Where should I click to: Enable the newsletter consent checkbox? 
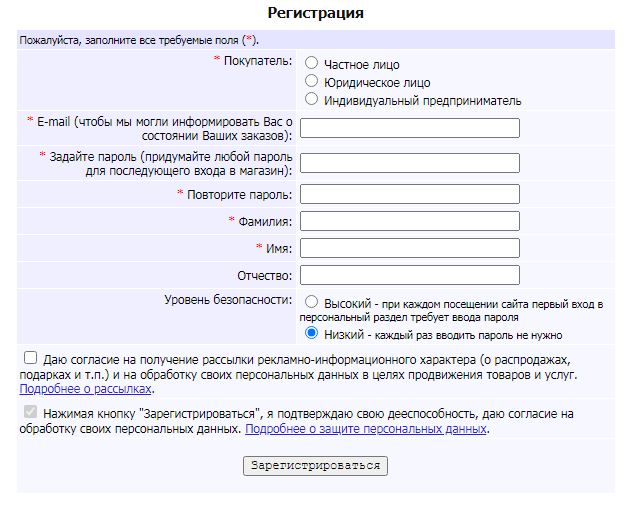31,358
